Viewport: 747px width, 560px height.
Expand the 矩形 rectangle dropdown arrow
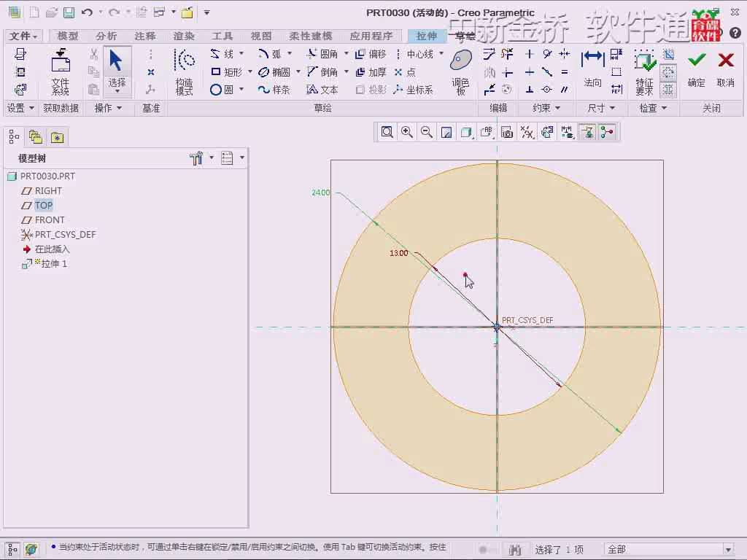coord(249,71)
